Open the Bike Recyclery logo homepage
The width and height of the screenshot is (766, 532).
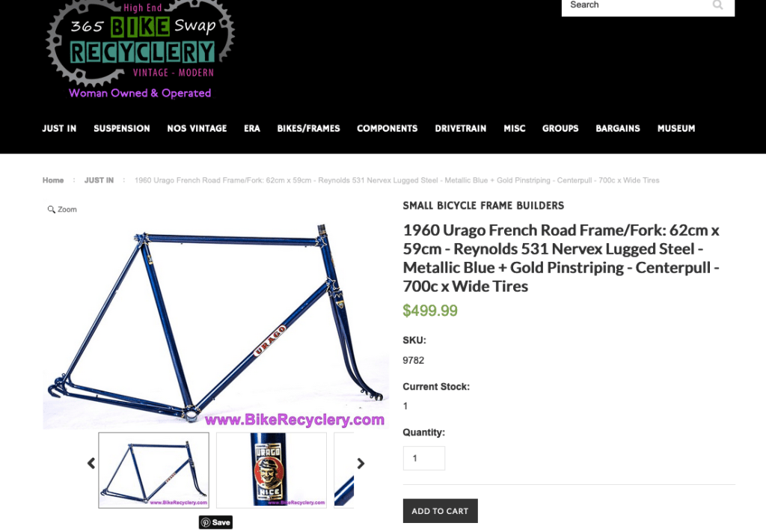tap(140, 49)
